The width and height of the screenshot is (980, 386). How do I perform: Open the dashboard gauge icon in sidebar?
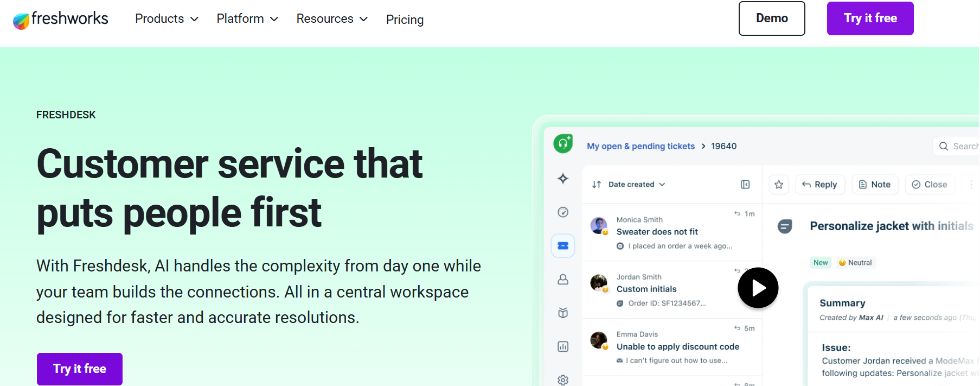563,212
